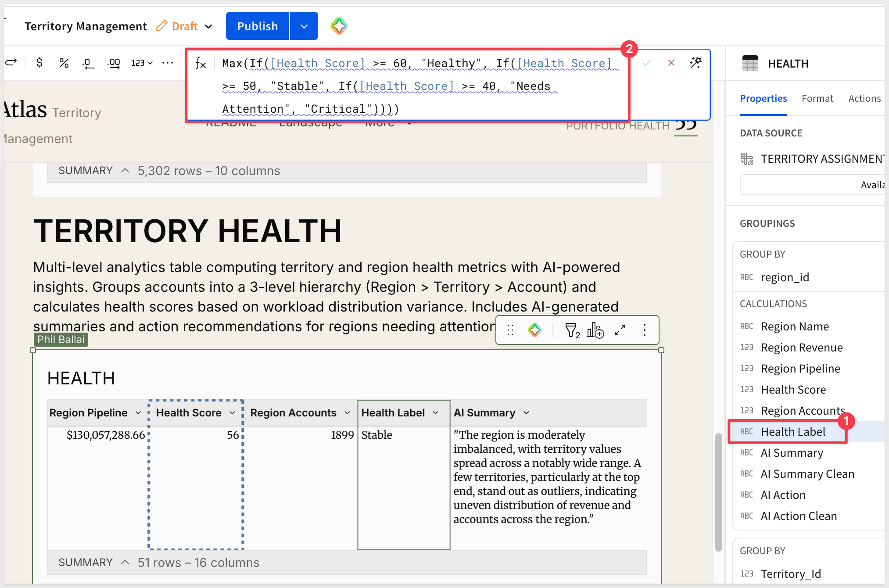The height and width of the screenshot is (588, 889).
Task: Click the 56 health score cell
Action: coord(233,435)
